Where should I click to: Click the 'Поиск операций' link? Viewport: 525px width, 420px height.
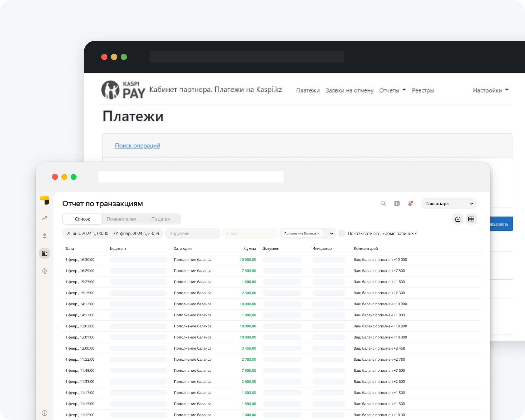pos(137,145)
